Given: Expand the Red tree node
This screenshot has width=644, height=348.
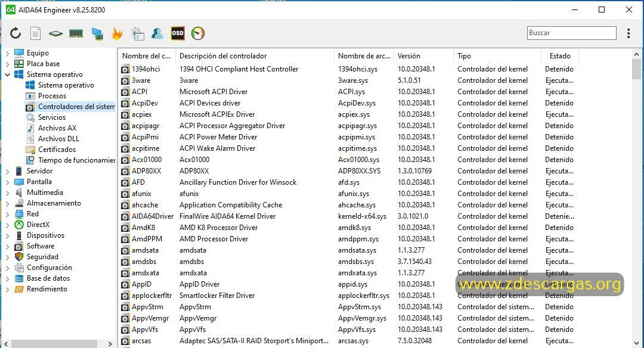Looking at the screenshot, I should pyautogui.click(x=7, y=214).
